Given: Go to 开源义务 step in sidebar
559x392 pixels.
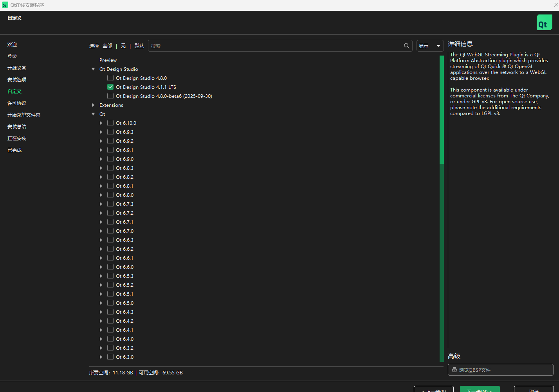Looking at the screenshot, I should pos(17,68).
